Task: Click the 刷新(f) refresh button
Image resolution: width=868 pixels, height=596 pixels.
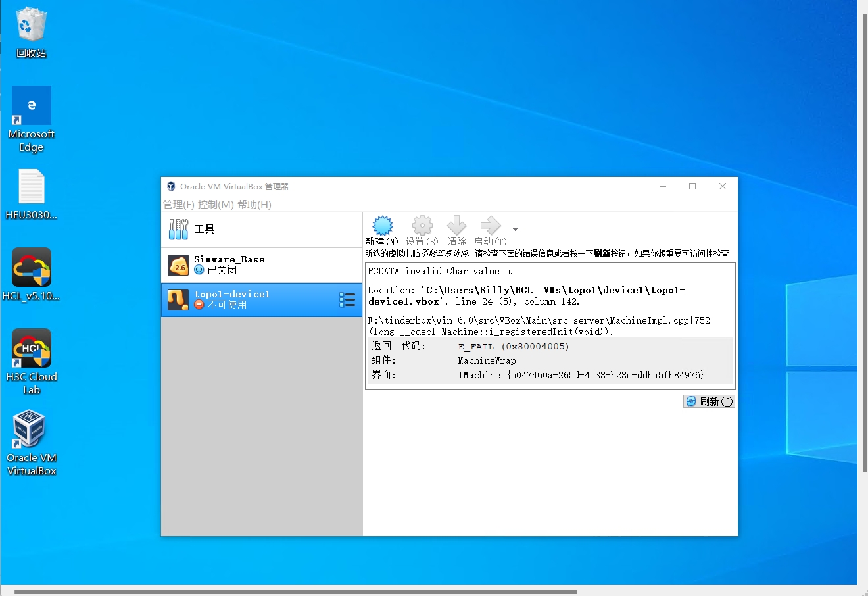Action: pos(709,401)
